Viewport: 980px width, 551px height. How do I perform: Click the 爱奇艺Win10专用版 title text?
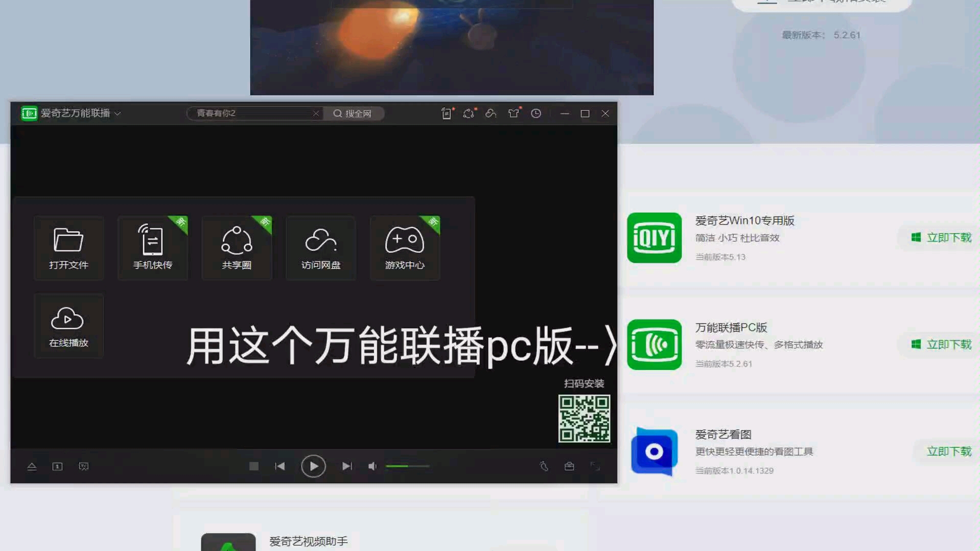point(744,221)
